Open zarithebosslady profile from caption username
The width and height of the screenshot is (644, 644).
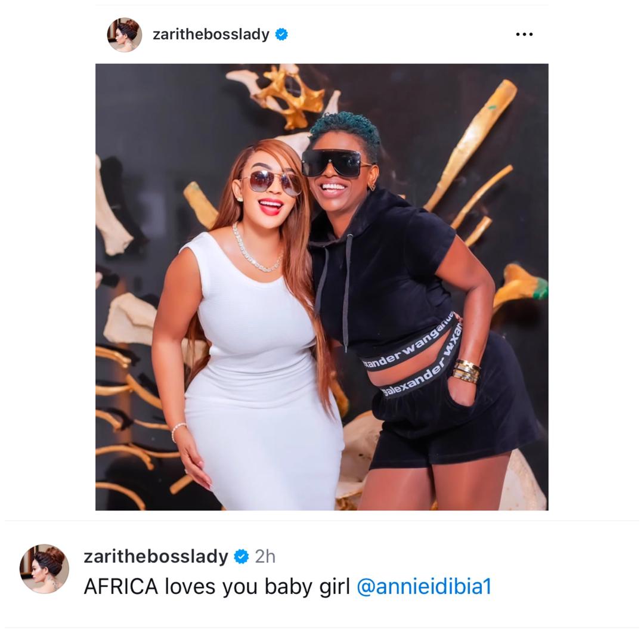(156, 556)
